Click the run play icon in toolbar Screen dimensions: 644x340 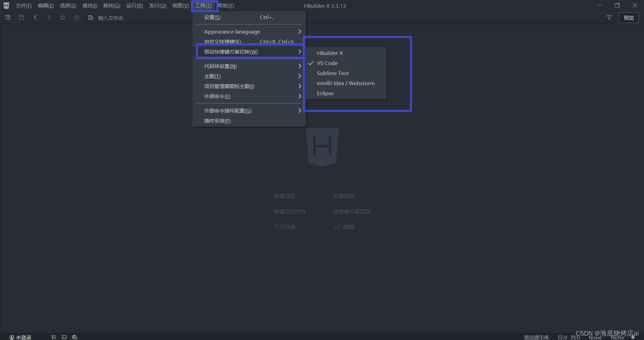pos(76,17)
